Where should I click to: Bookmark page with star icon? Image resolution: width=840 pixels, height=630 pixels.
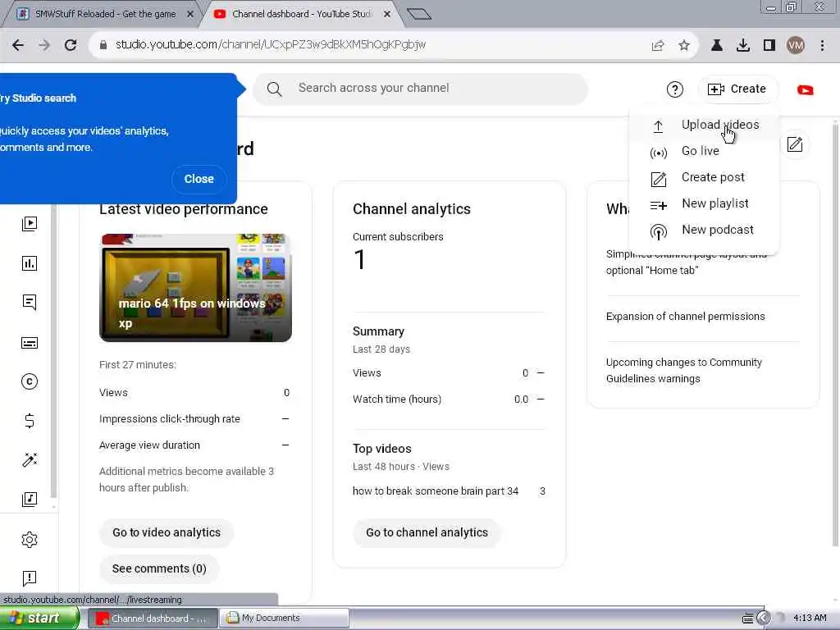(x=684, y=46)
